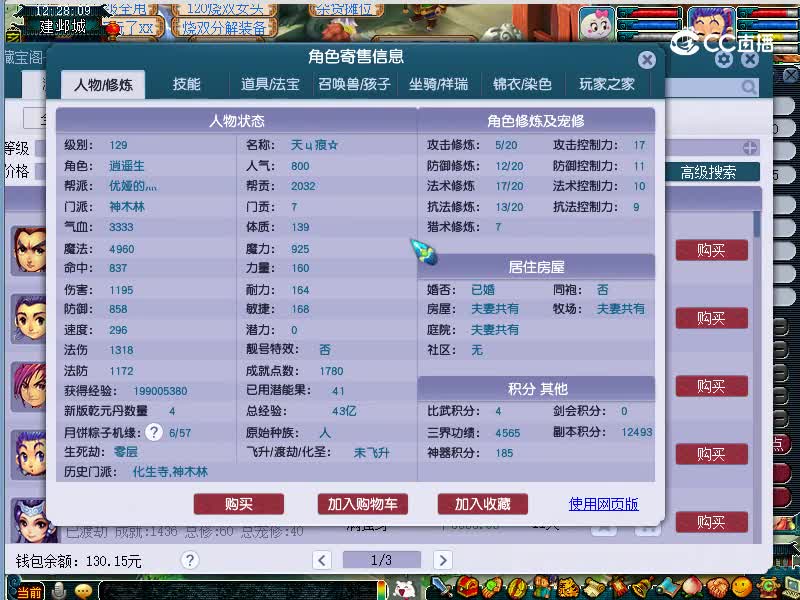The width and height of the screenshot is (800, 600).
Task: Click the plus icon on the 等级 filter row
Action: [x=750, y=148]
